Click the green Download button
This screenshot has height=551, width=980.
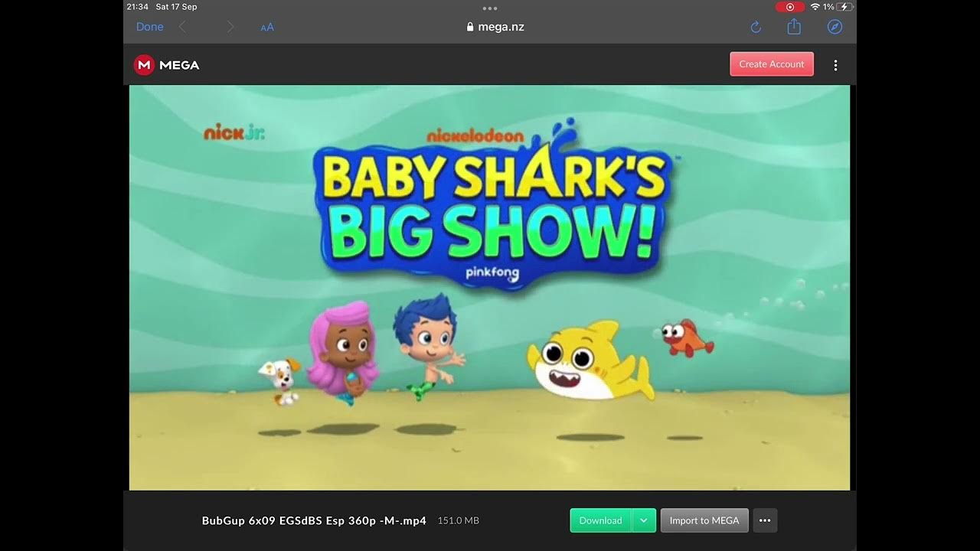click(601, 520)
